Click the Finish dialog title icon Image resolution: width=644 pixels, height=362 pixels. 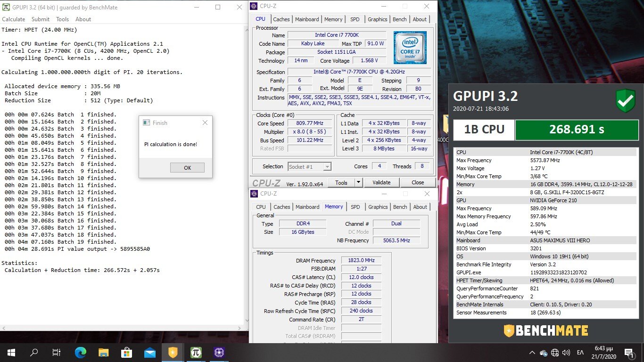coord(146,123)
